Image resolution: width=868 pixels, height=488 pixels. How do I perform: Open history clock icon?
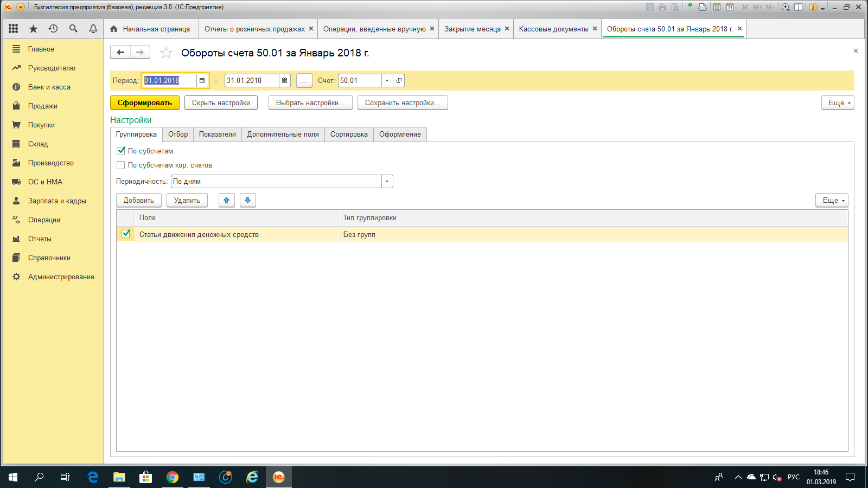click(x=53, y=29)
